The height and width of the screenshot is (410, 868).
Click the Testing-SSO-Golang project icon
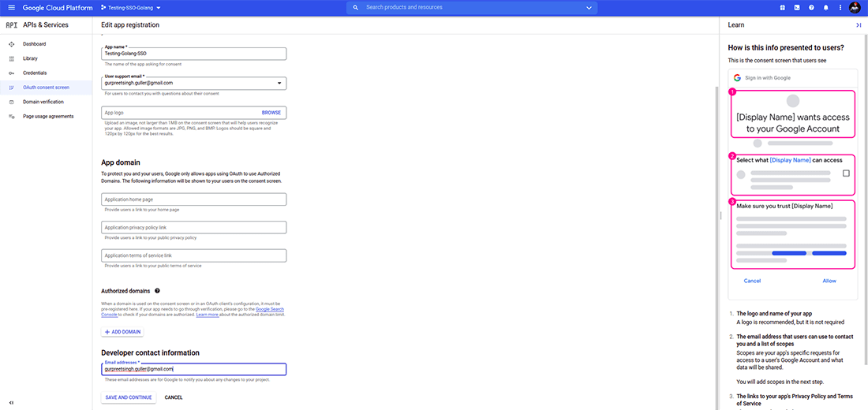(103, 8)
